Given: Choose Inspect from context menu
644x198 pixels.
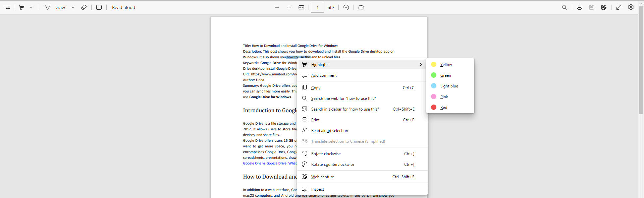Looking at the screenshot, I should [x=362, y=189].
